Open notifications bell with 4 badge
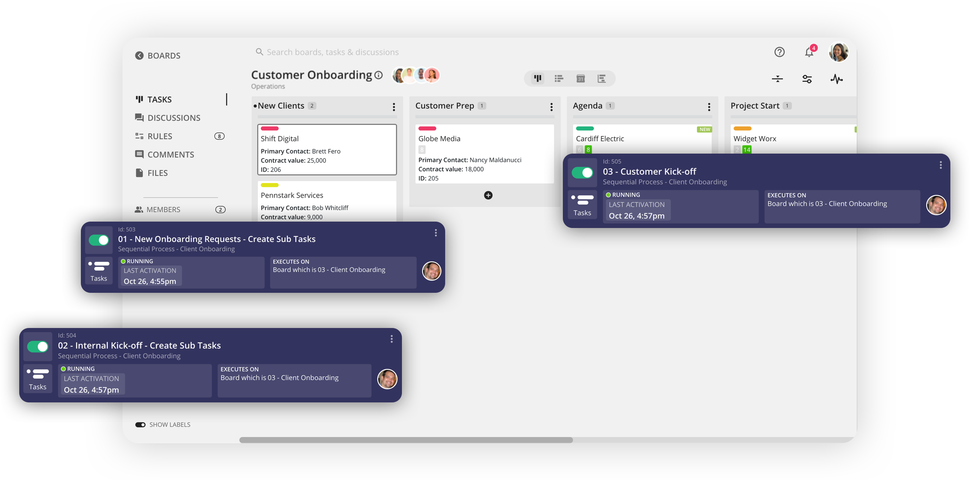Image resolution: width=980 pixels, height=480 pixels. point(809,52)
